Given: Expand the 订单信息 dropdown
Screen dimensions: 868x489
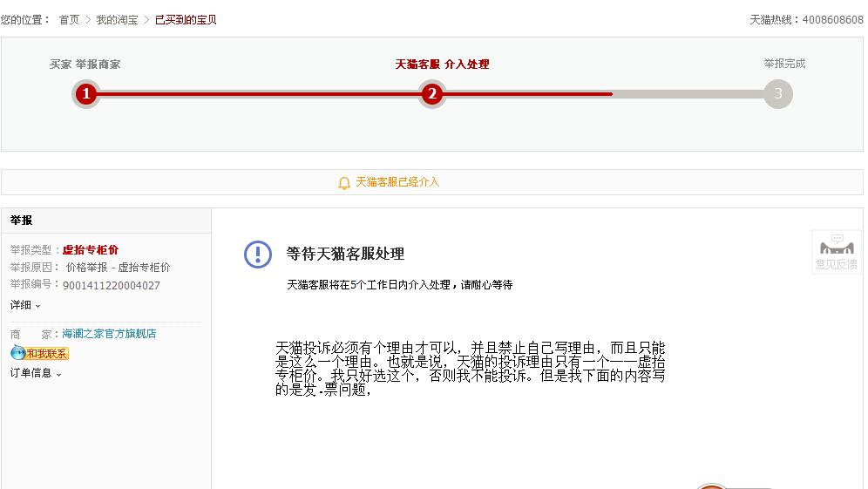Looking at the screenshot, I should [36, 373].
